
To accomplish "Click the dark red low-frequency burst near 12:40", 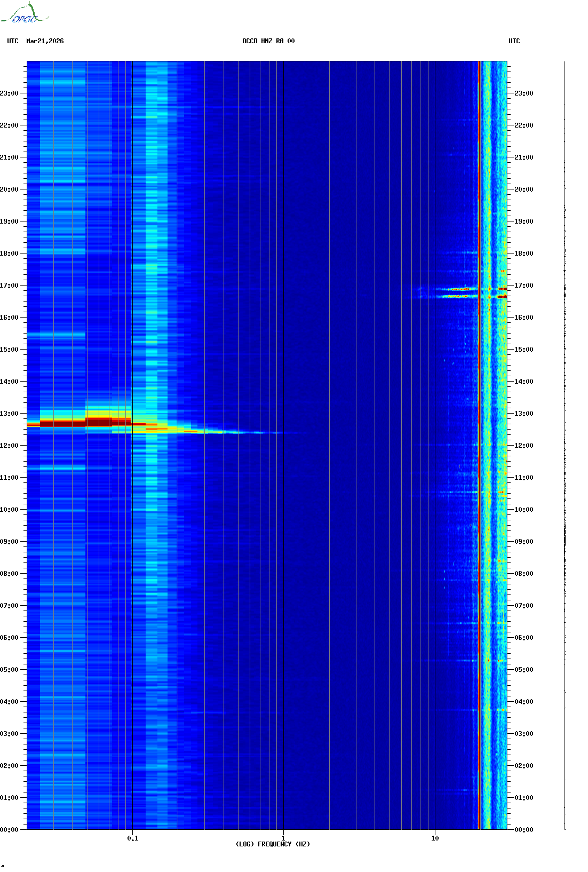I will 85,423.
